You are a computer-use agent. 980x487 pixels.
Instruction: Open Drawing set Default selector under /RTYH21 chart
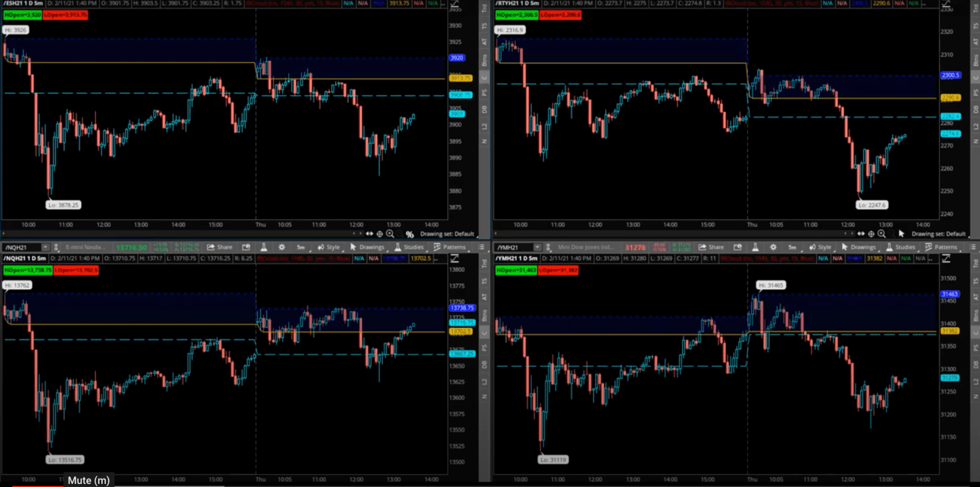[x=938, y=234]
